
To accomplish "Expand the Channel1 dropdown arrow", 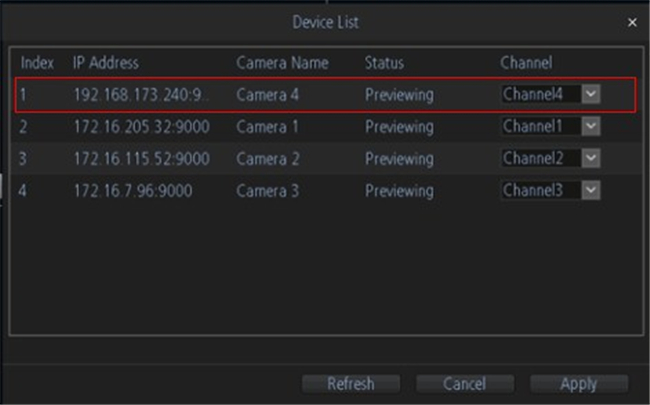I will pyautogui.click(x=591, y=126).
